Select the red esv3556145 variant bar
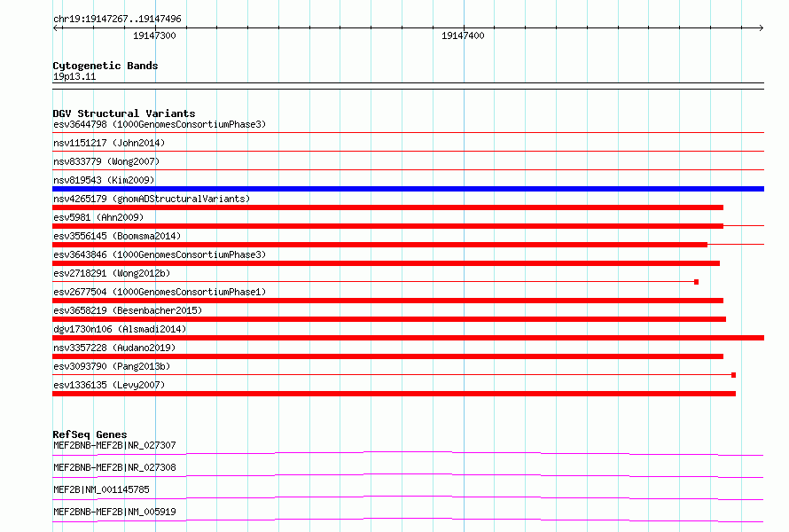Image resolution: width=789 pixels, height=532 pixels. click(380, 245)
